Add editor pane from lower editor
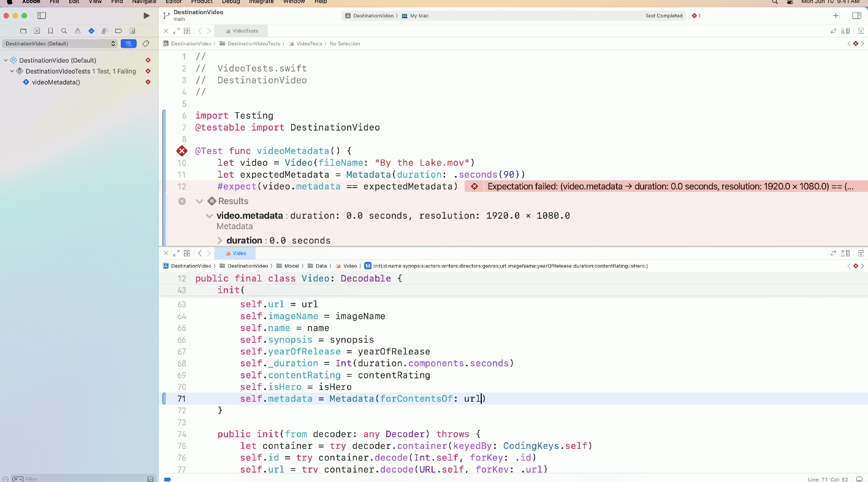The width and height of the screenshot is (868, 482). pyautogui.click(x=861, y=253)
